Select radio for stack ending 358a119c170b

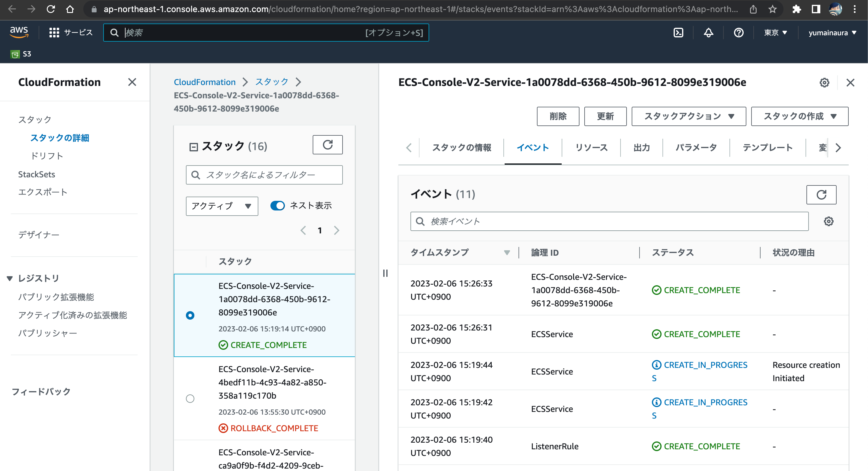[190, 399]
